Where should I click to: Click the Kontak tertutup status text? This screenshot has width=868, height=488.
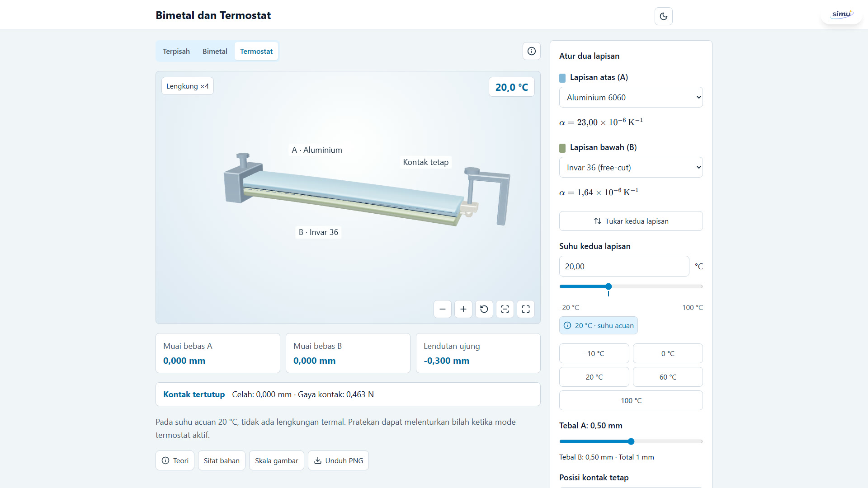(194, 394)
